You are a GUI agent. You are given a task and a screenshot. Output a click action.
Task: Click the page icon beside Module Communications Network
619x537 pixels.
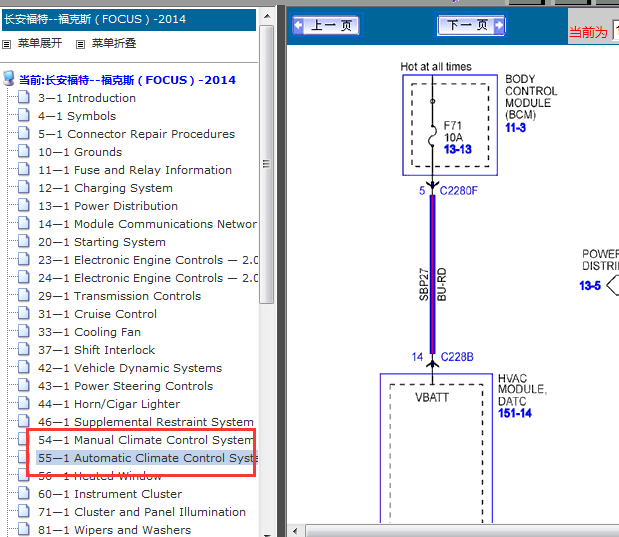24,223
